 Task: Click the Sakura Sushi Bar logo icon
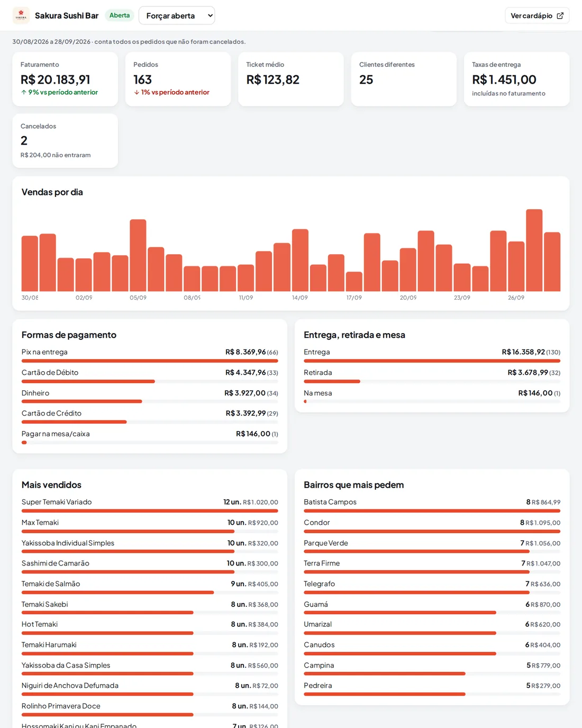click(x=21, y=15)
